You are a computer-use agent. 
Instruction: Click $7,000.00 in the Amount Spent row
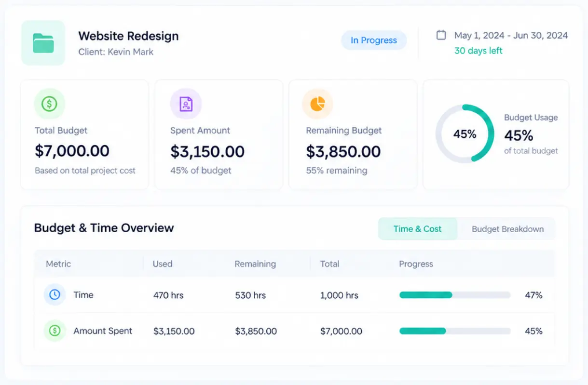point(341,332)
